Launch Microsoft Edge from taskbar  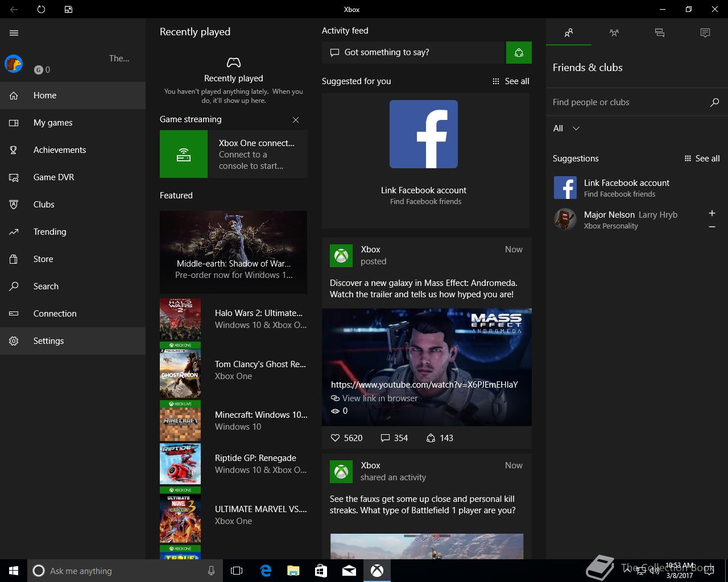266,571
